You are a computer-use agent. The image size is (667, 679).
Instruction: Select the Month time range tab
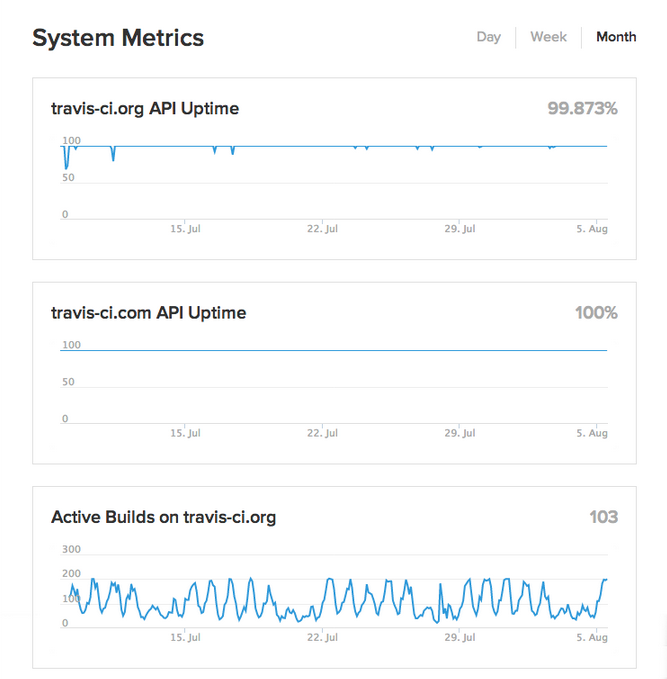point(616,37)
